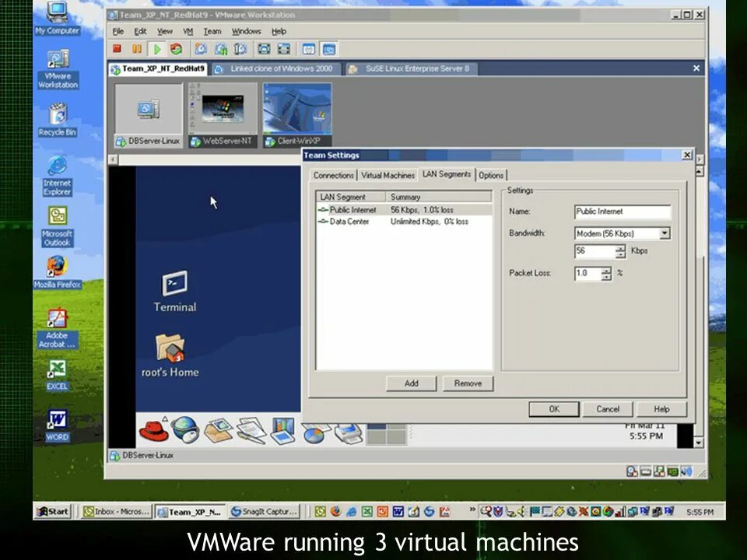Open the VM menu
Image resolution: width=747 pixels, height=560 pixels.
click(x=188, y=31)
